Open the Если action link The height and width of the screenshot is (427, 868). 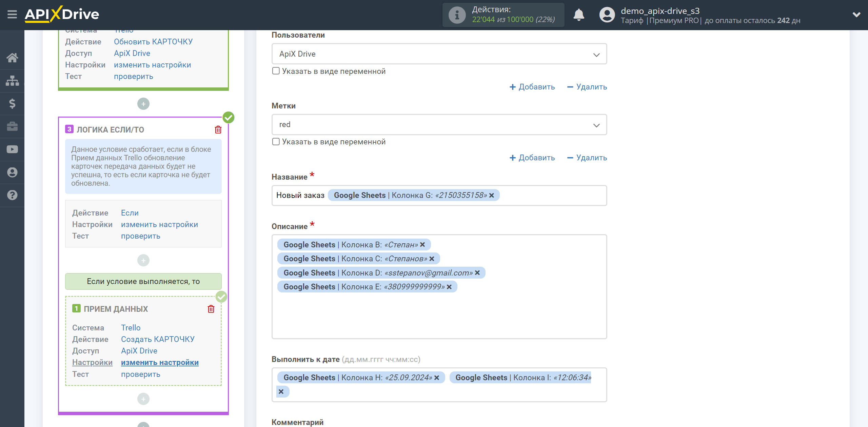[130, 213]
